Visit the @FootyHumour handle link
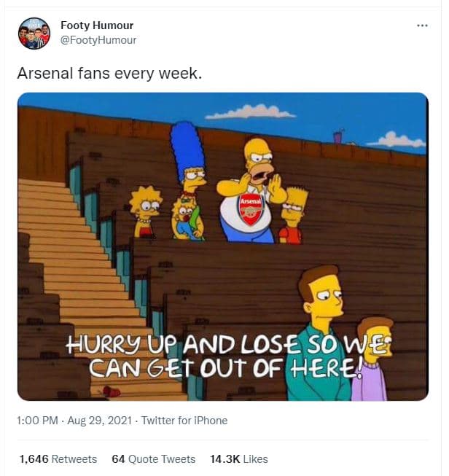The image size is (449, 476). pyautogui.click(x=98, y=40)
